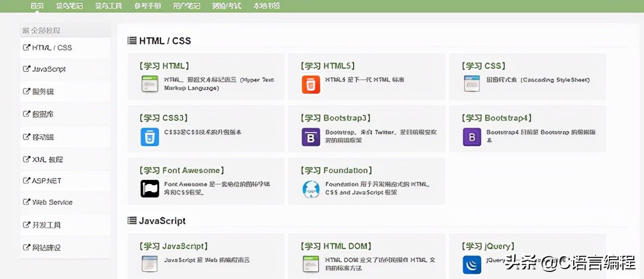Click external-link icon beside XML 教程
The height and width of the screenshot is (279, 644).
click(26, 159)
